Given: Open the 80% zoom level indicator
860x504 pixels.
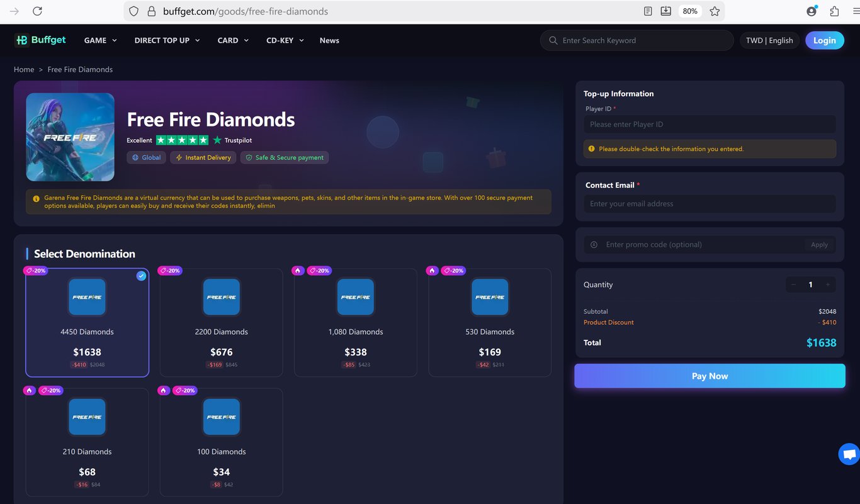Looking at the screenshot, I should 690,11.
